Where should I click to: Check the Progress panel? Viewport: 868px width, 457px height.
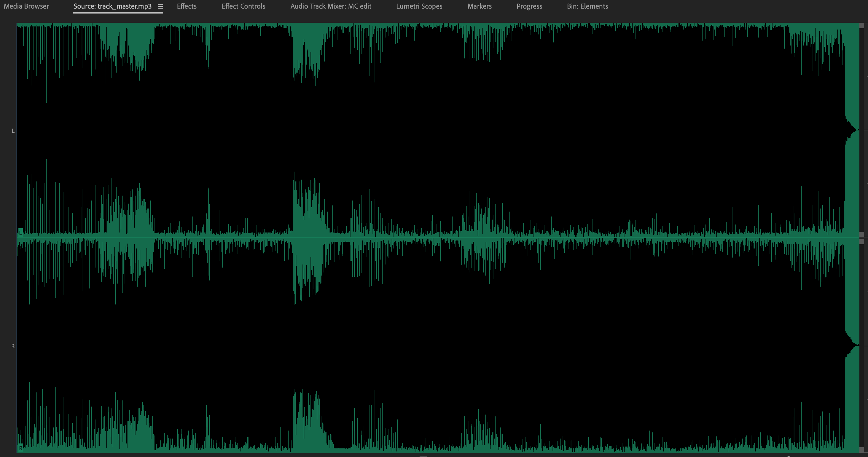[x=529, y=6]
